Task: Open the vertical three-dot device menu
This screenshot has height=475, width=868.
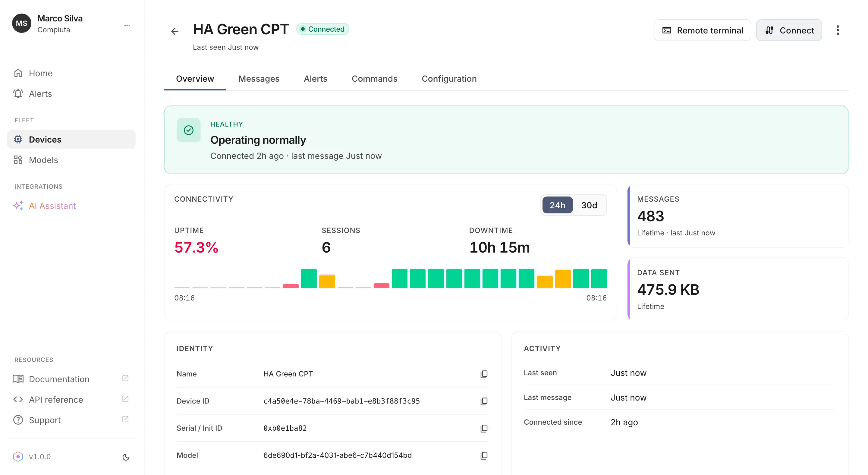Action: click(x=838, y=30)
